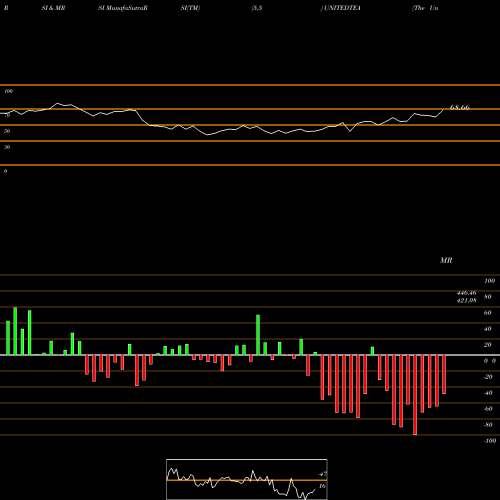Screen dimensions: 500x500
Task: Click the 50 level label on RSI axis
Action: tap(7, 131)
